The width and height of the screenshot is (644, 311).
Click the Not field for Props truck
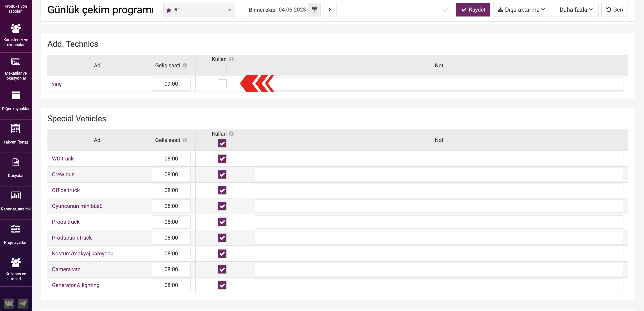click(439, 222)
